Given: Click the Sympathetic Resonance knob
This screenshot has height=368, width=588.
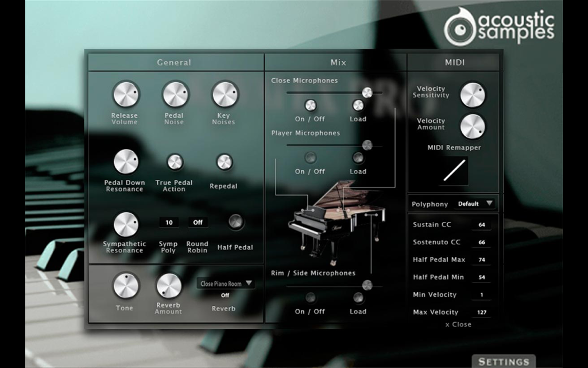Looking at the screenshot, I should (126, 225).
